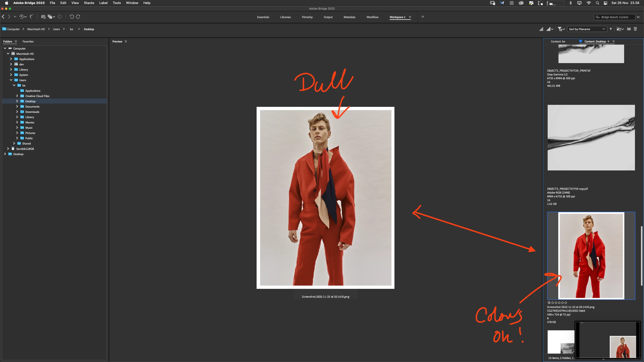Image resolution: width=644 pixels, height=362 pixels.
Task: Click the boomerang return icon
Action: (31, 17)
